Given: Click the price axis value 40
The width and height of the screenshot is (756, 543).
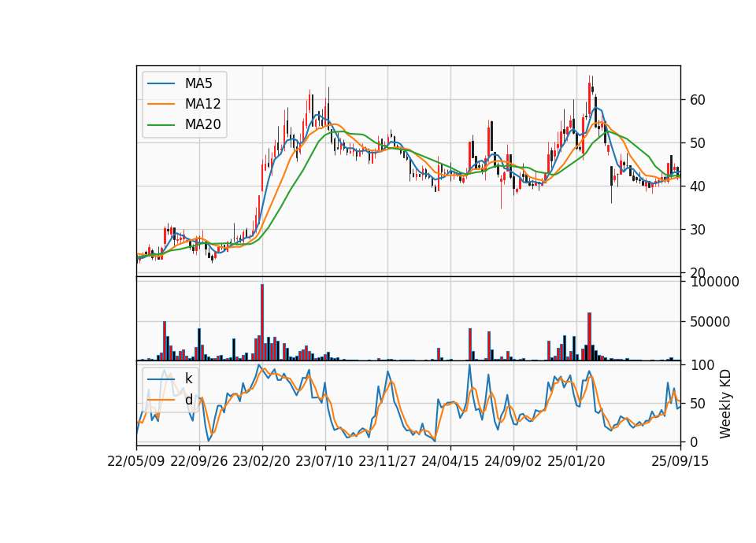Looking at the screenshot, I should [698, 186].
